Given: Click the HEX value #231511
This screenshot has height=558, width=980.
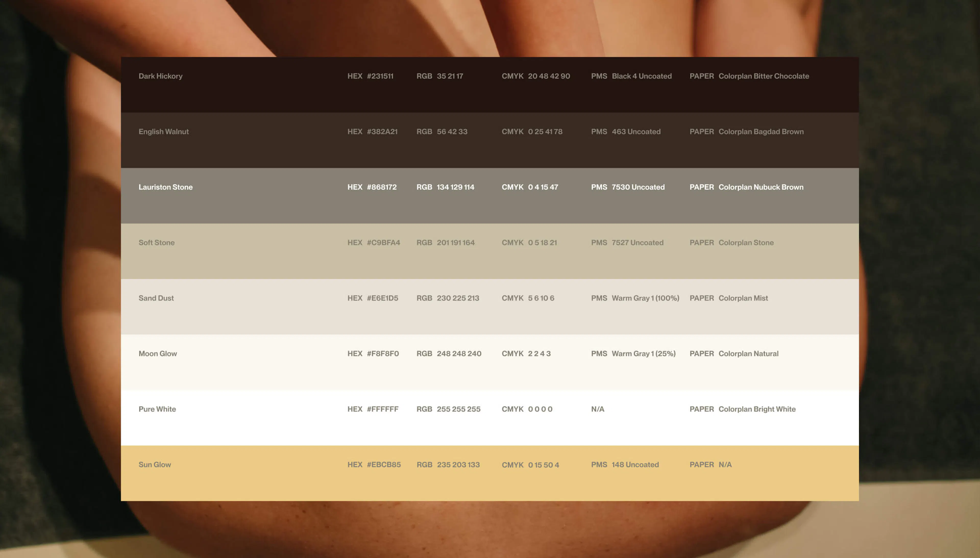Looking at the screenshot, I should click(380, 76).
